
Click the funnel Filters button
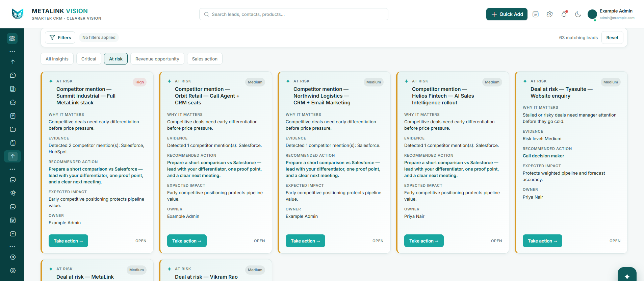tap(60, 37)
